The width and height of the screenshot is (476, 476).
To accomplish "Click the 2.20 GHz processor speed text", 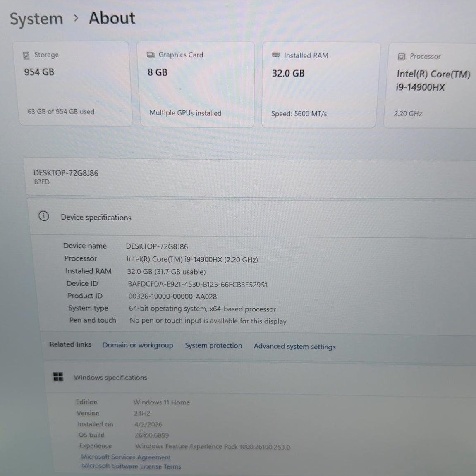I will click(x=408, y=114).
